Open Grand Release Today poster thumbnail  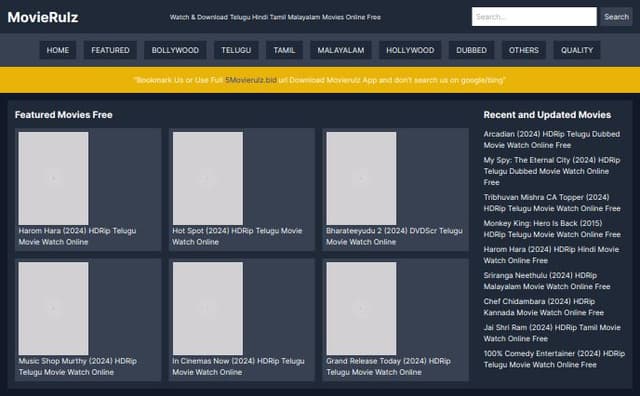click(x=361, y=308)
